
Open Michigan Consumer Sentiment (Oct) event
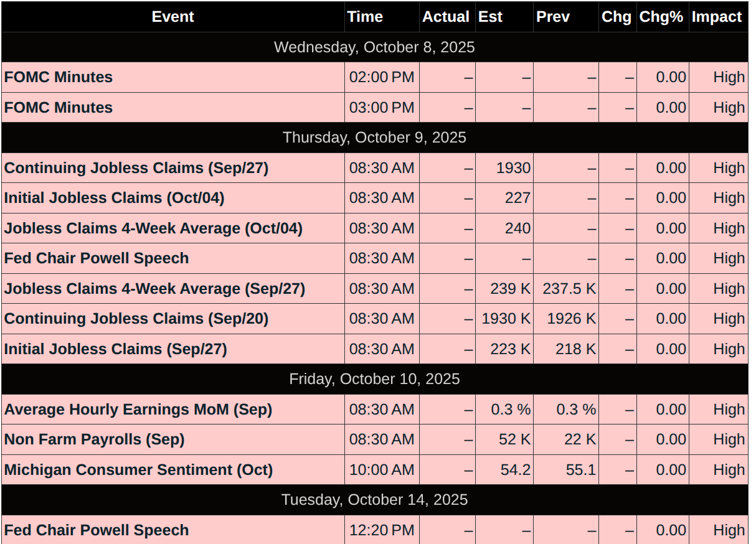pyautogui.click(x=138, y=470)
